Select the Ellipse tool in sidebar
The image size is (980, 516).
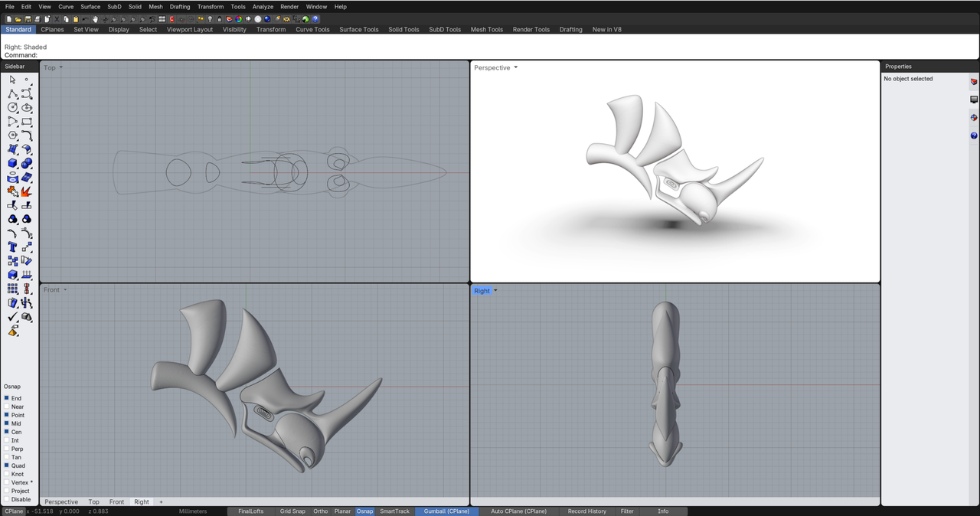27,107
